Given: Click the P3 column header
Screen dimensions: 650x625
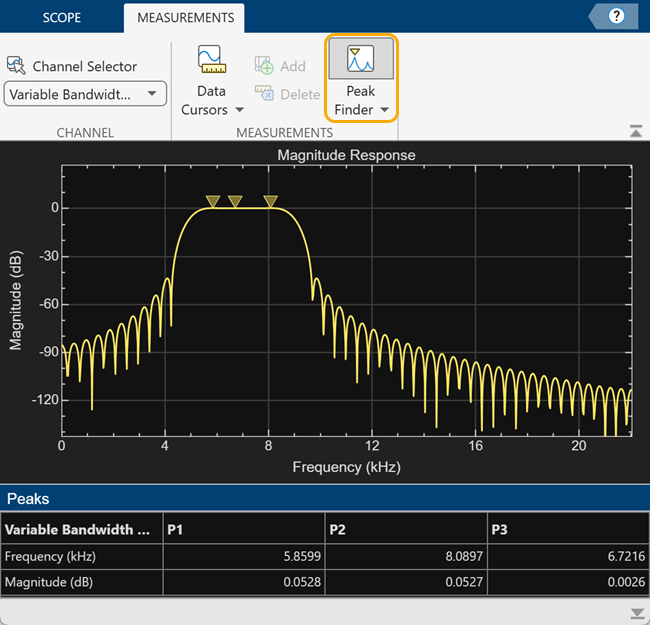Looking at the screenshot, I should point(568,529).
